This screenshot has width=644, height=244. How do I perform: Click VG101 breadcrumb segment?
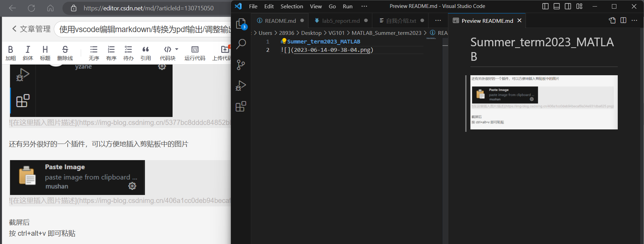point(336,33)
